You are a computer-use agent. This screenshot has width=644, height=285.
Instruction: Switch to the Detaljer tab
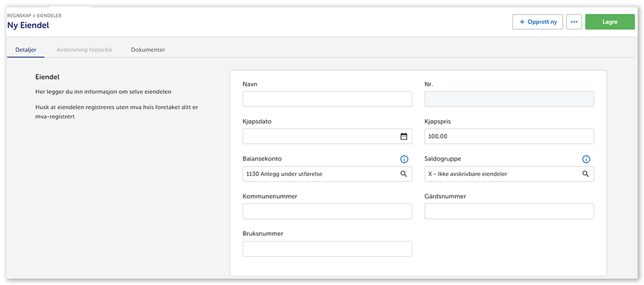pos(26,50)
